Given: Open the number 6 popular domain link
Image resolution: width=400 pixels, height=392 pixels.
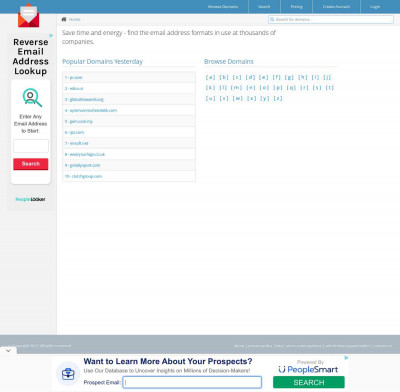Looking at the screenshot, I should coord(74,132).
